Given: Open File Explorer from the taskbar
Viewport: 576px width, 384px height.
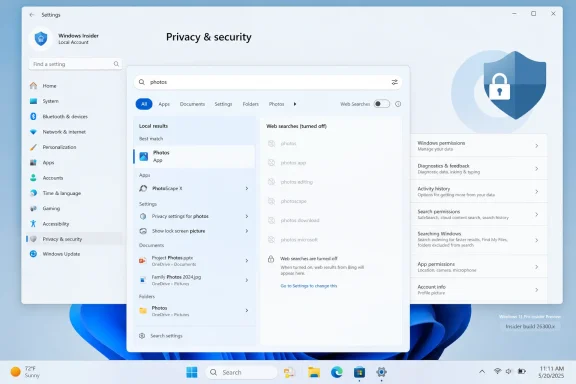Looking at the screenshot, I should (x=314, y=372).
